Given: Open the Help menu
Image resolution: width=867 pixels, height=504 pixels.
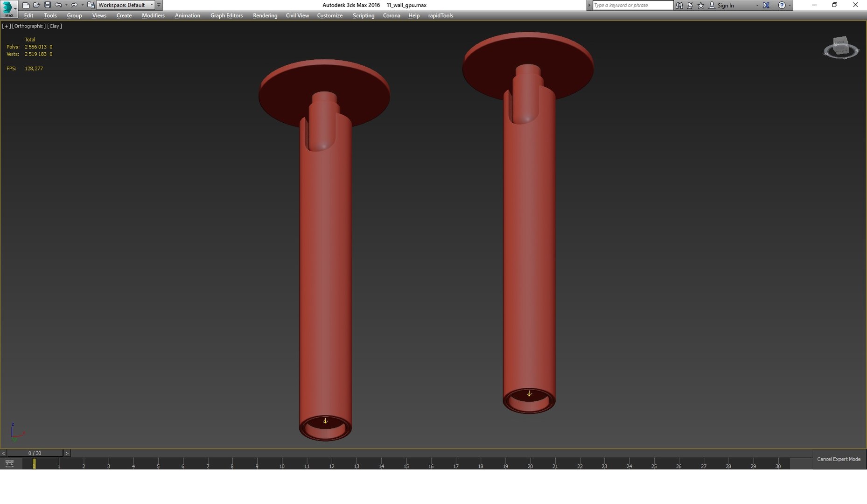Looking at the screenshot, I should 413,15.
